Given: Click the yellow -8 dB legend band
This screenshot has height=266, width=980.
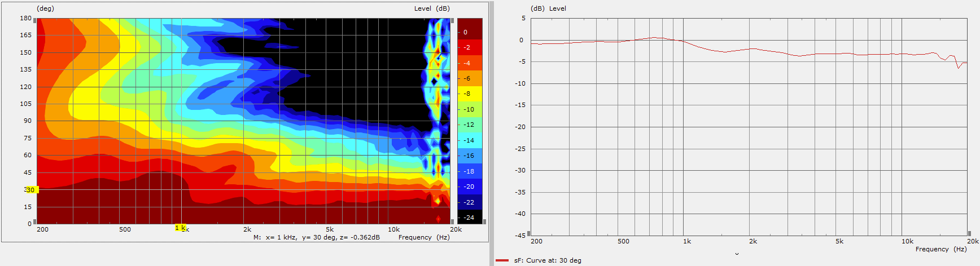Looking at the screenshot, I should tap(470, 94).
